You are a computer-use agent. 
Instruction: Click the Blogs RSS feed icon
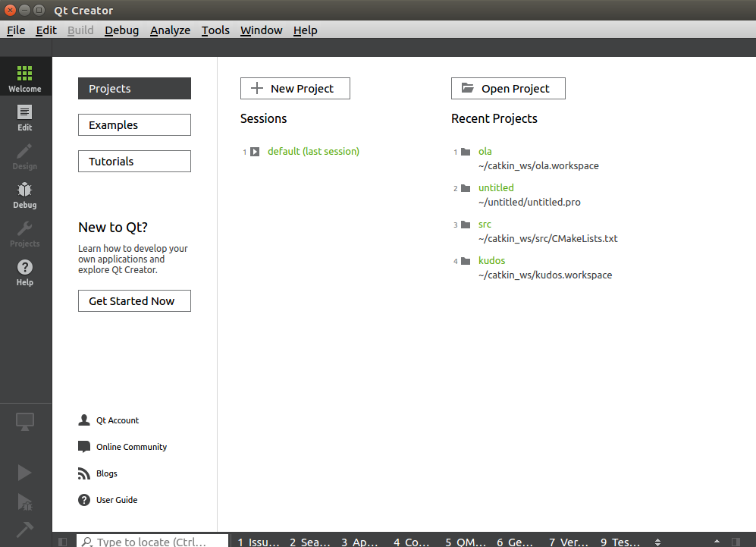coord(84,473)
